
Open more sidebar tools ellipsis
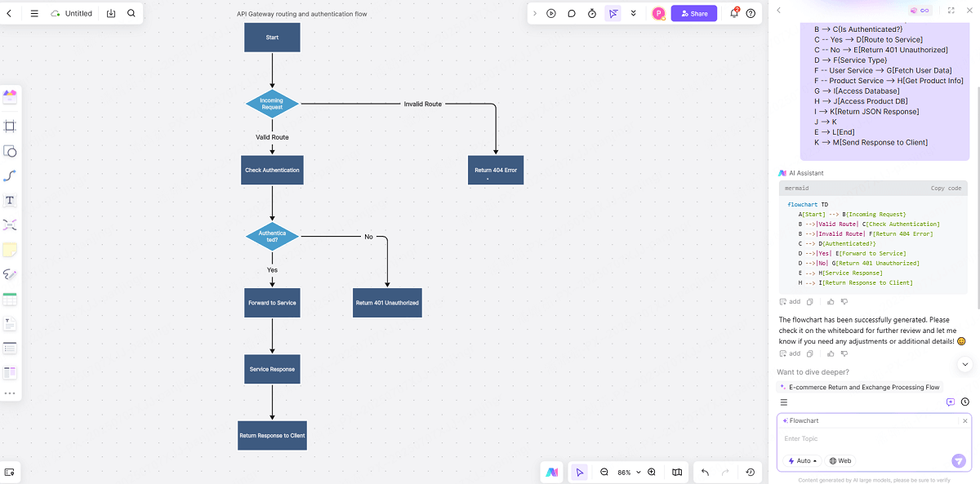(10, 393)
